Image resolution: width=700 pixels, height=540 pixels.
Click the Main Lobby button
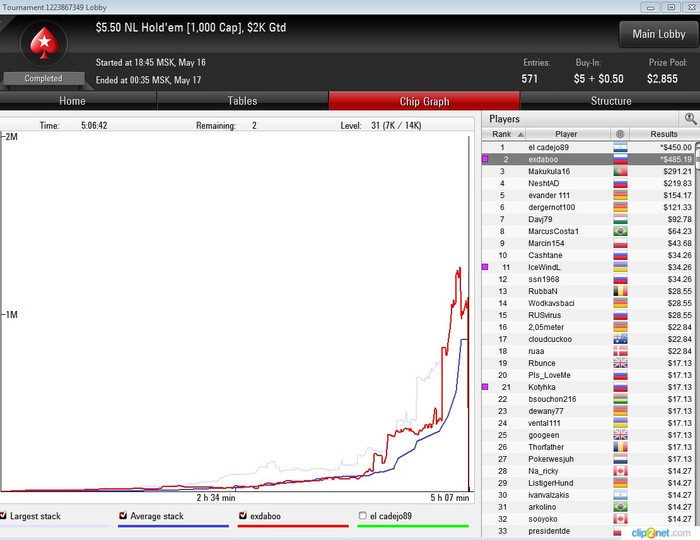point(658,34)
